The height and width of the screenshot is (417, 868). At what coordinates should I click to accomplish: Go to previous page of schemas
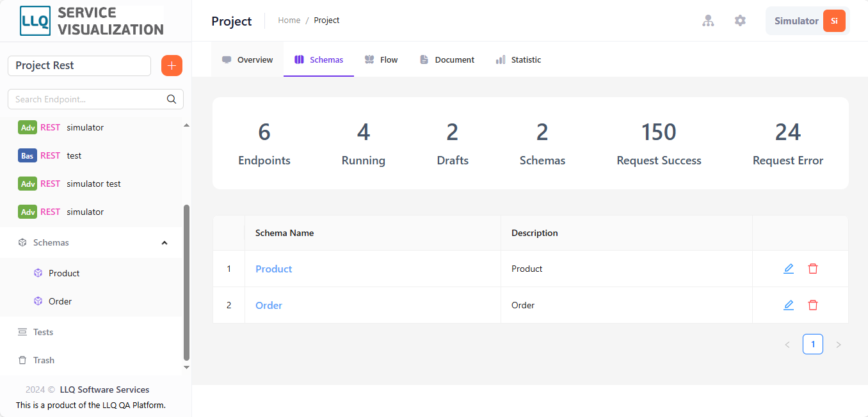(x=787, y=345)
